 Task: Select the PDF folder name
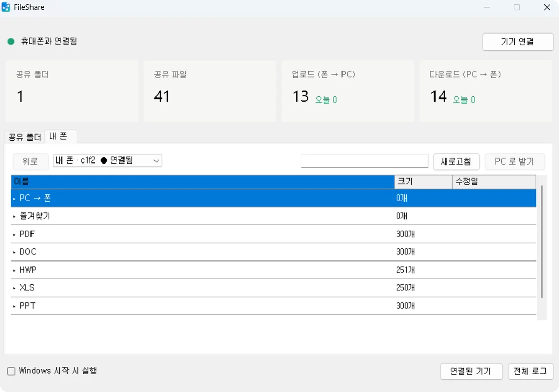point(27,234)
